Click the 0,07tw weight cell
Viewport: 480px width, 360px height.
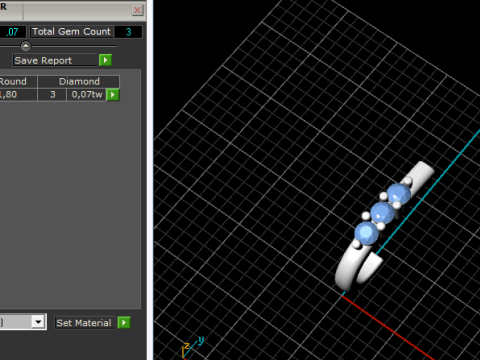tap(86, 95)
